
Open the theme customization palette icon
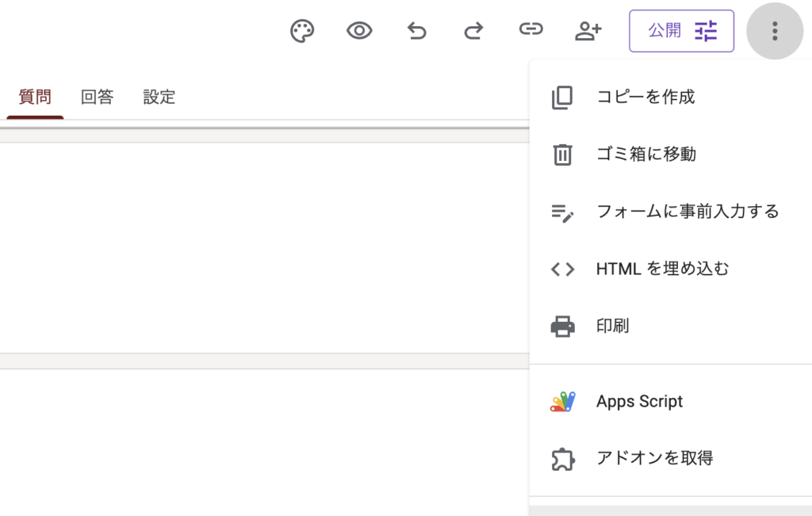pyautogui.click(x=302, y=31)
